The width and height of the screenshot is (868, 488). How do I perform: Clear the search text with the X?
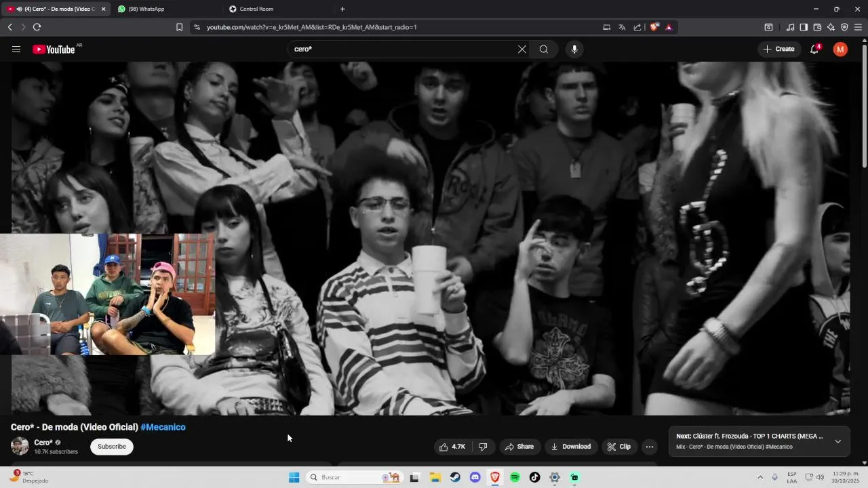(522, 49)
